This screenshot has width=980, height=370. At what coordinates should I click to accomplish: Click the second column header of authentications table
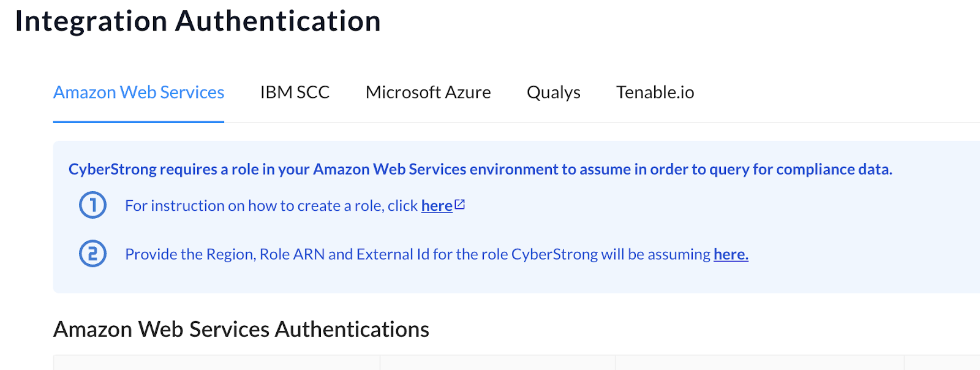click(x=497, y=363)
